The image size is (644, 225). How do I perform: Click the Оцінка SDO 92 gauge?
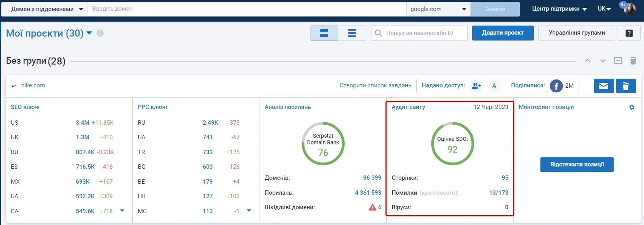click(x=452, y=144)
